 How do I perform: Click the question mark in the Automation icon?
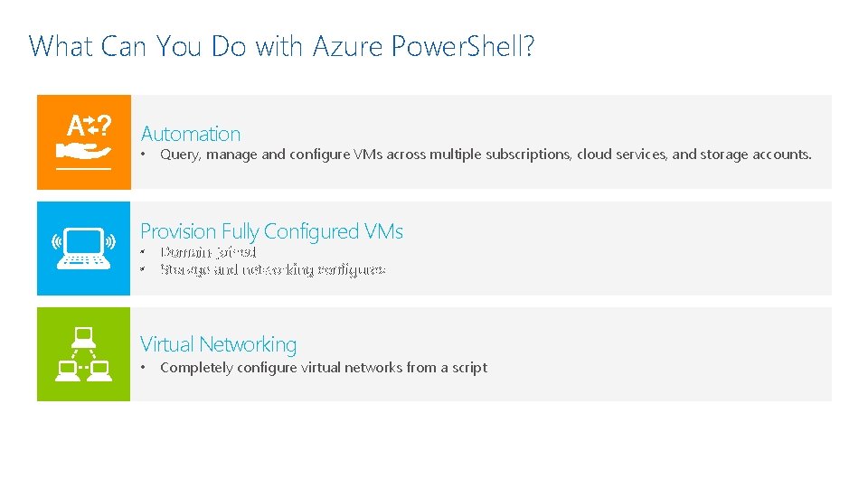coord(103,126)
